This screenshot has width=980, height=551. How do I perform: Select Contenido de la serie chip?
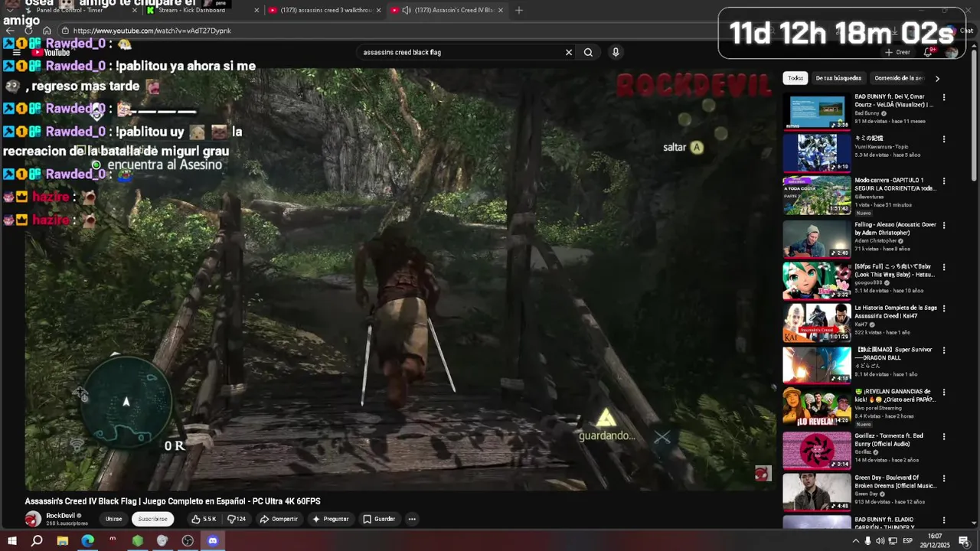[x=899, y=78]
